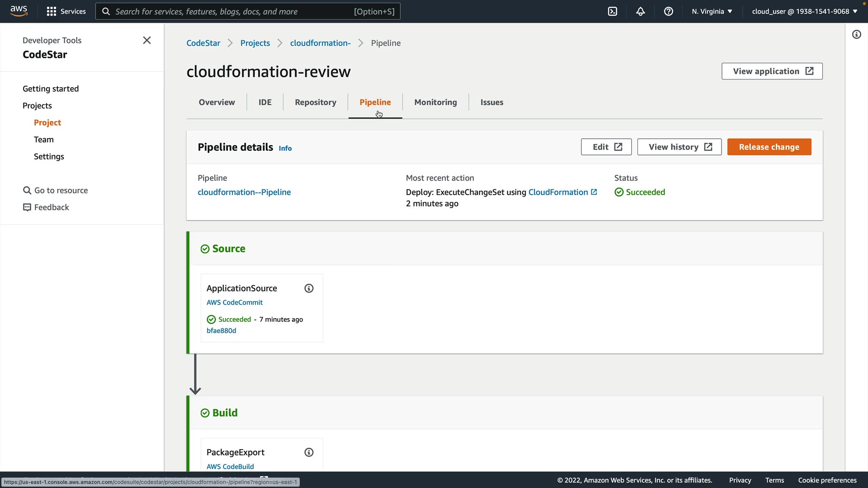Show PackageExport action info icon

click(x=309, y=452)
